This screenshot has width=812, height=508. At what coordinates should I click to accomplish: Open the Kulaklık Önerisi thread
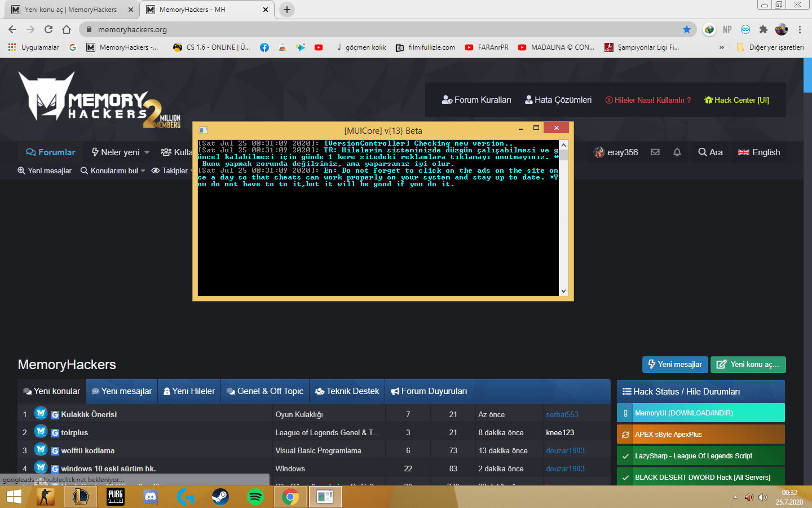point(89,414)
